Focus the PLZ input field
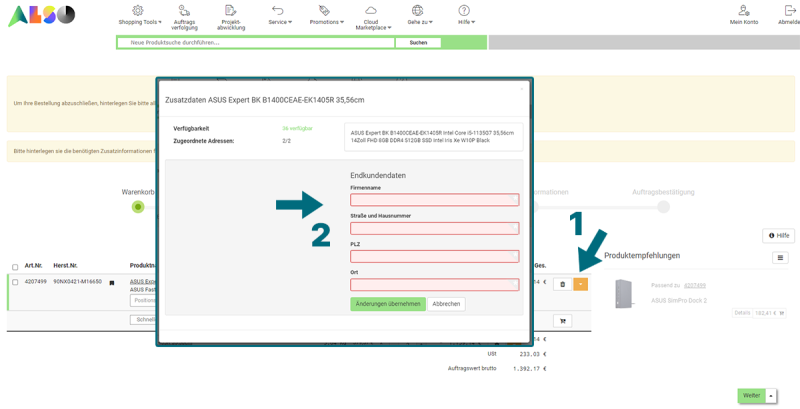 click(x=434, y=257)
